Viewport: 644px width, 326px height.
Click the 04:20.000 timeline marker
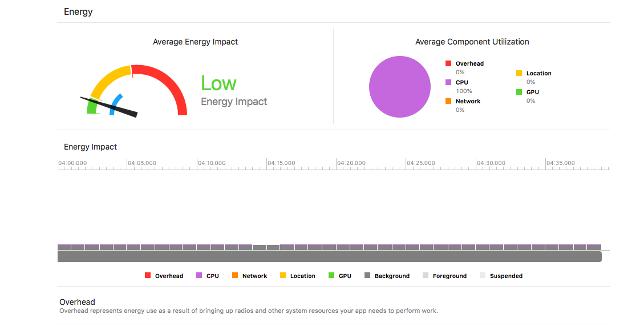click(x=351, y=163)
